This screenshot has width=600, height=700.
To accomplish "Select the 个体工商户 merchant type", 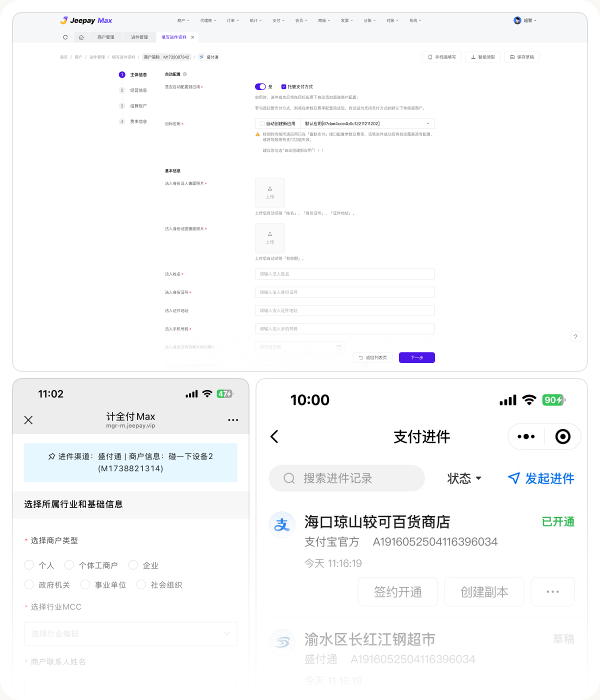I will (69, 565).
